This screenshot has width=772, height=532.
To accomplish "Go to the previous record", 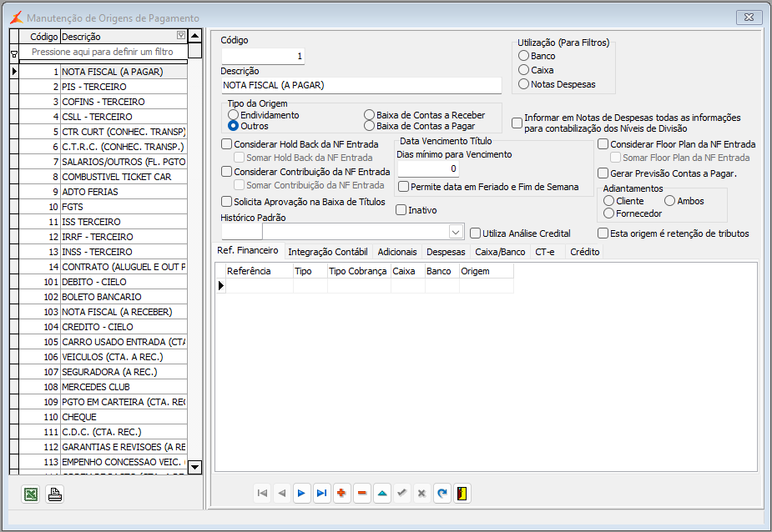I will pos(281,493).
